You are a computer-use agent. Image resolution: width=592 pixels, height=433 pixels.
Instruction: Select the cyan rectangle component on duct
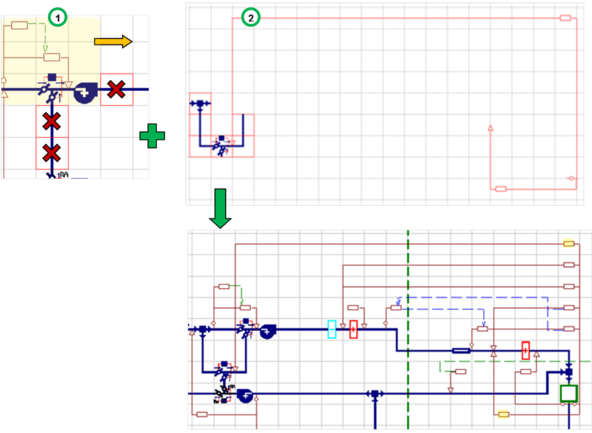point(332,329)
